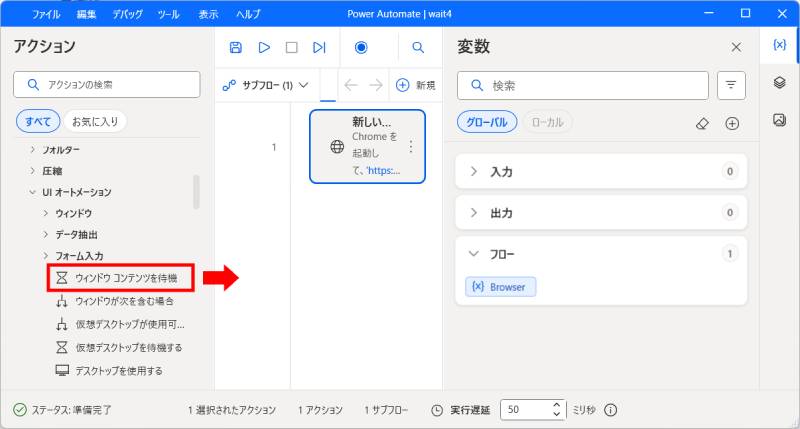Select the すべて actions tab
The width and height of the screenshot is (800, 429).
point(38,121)
